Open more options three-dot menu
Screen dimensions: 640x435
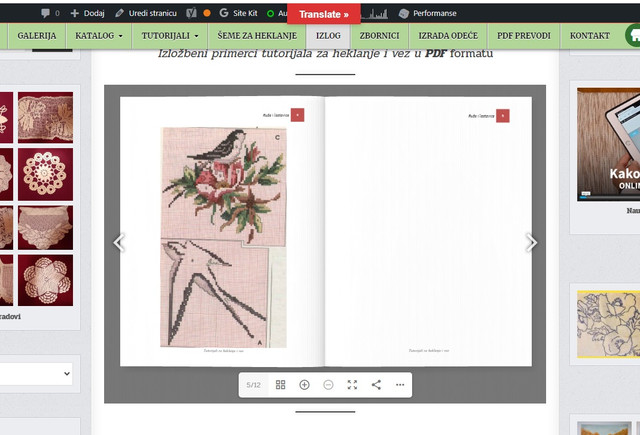[400, 385]
